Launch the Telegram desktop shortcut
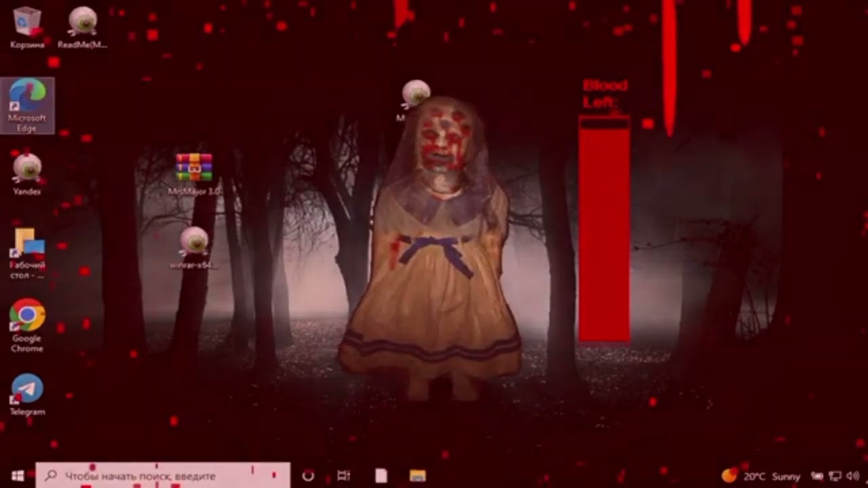This screenshot has width=868, height=488. (27, 394)
